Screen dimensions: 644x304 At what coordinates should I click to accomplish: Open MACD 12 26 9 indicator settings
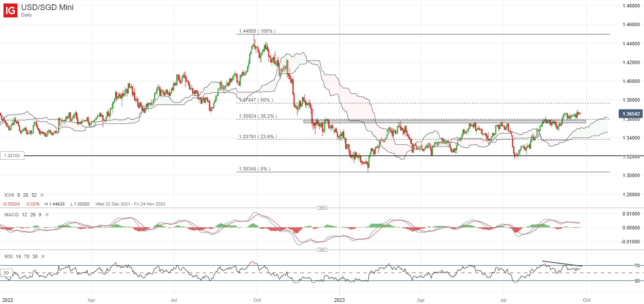coord(23,215)
